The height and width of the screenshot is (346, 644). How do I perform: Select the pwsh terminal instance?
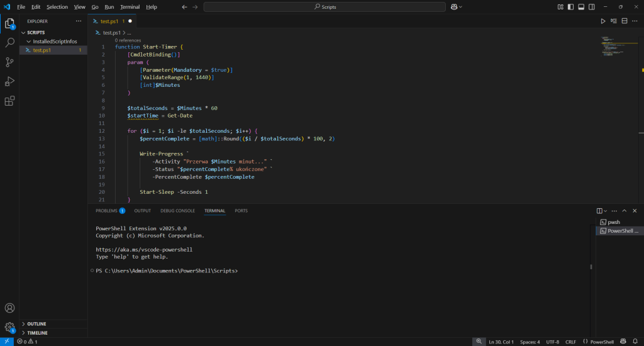point(619,222)
